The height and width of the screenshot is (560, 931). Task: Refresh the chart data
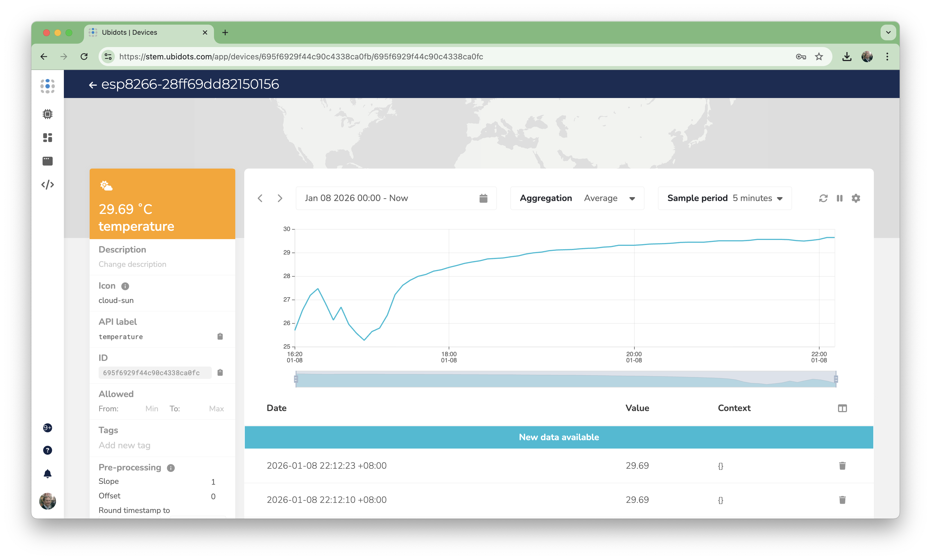tap(823, 198)
